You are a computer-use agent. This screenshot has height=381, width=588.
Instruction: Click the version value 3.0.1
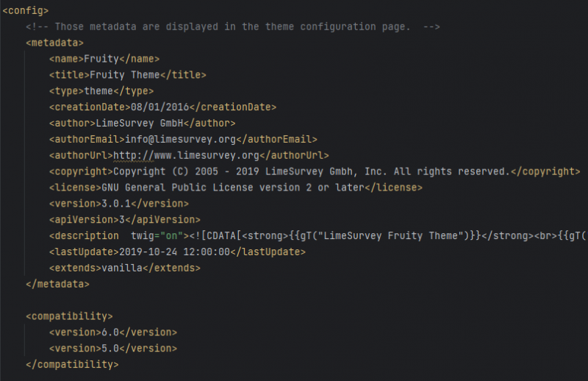click(x=113, y=204)
